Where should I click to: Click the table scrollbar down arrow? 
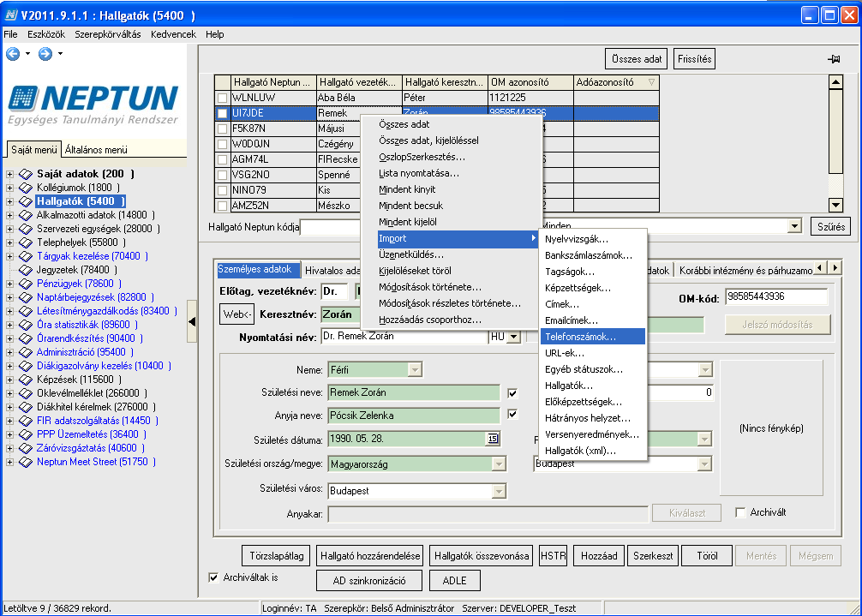coord(835,206)
